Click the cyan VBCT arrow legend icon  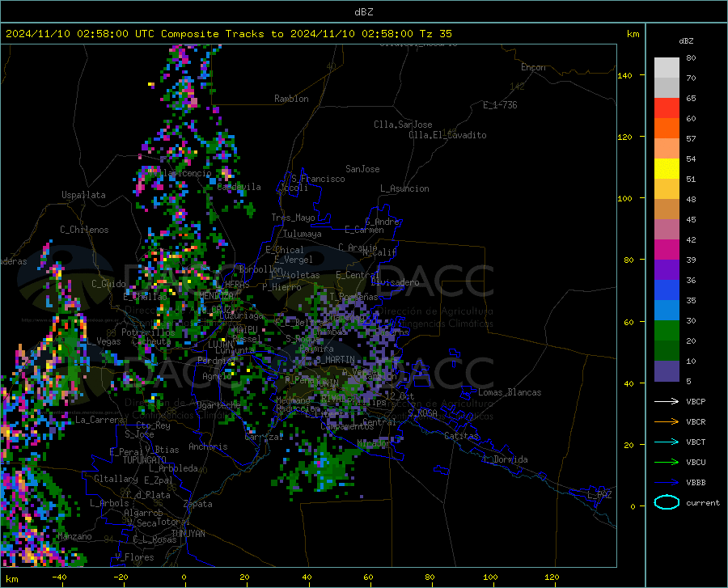pos(667,442)
